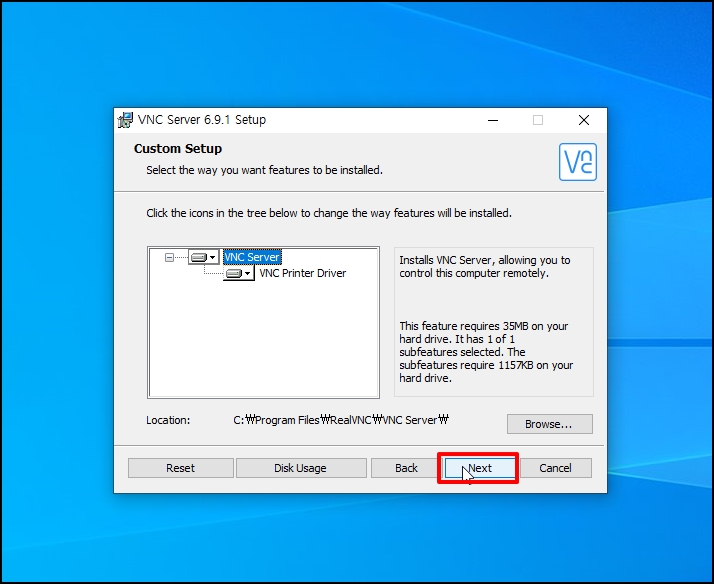
Task: Click 'VNC Server 6.9.1 Setup' window title
Action: coord(202,120)
